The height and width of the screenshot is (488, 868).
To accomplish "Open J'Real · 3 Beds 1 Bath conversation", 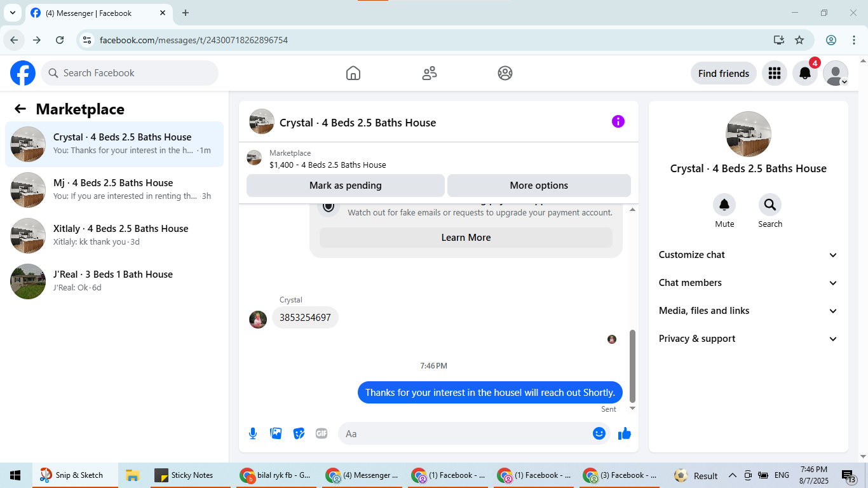I will 114,281.
